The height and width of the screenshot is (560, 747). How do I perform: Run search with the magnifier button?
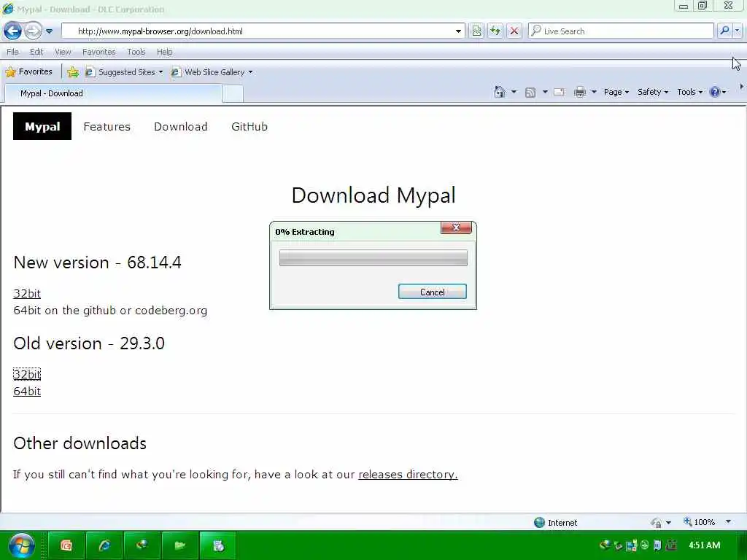[x=724, y=31]
